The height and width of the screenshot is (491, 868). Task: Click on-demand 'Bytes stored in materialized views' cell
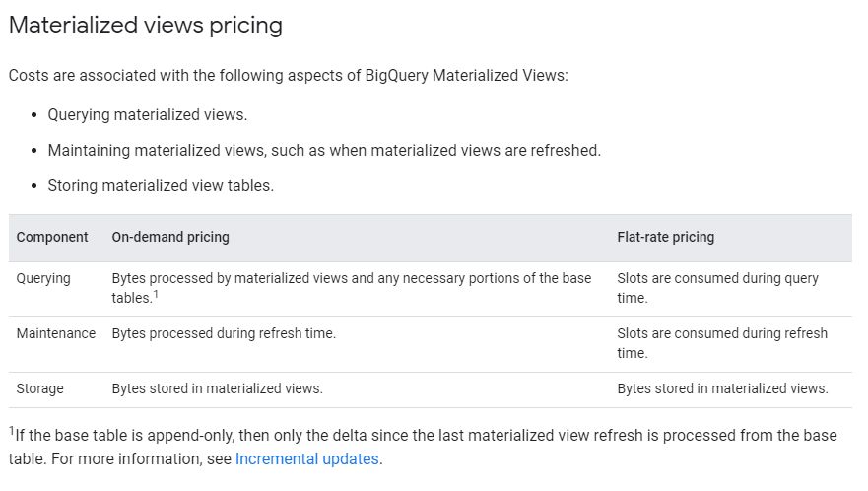click(217, 388)
